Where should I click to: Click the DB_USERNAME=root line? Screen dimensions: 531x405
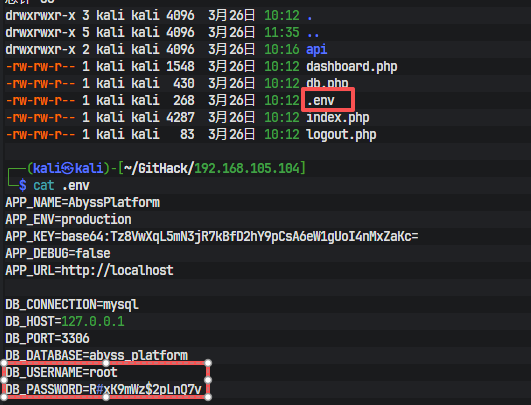point(61,372)
